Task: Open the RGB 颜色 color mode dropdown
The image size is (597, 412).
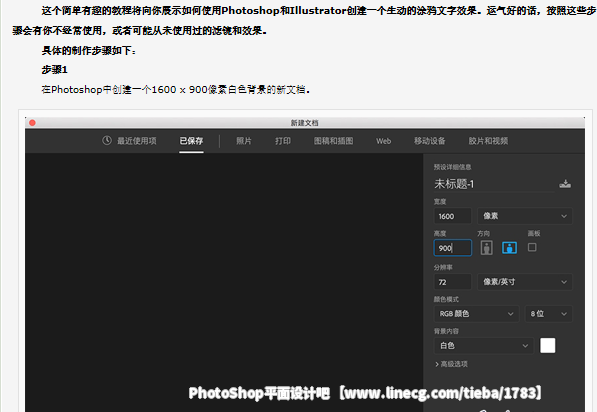Action: pyautogui.click(x=476, y=314)
